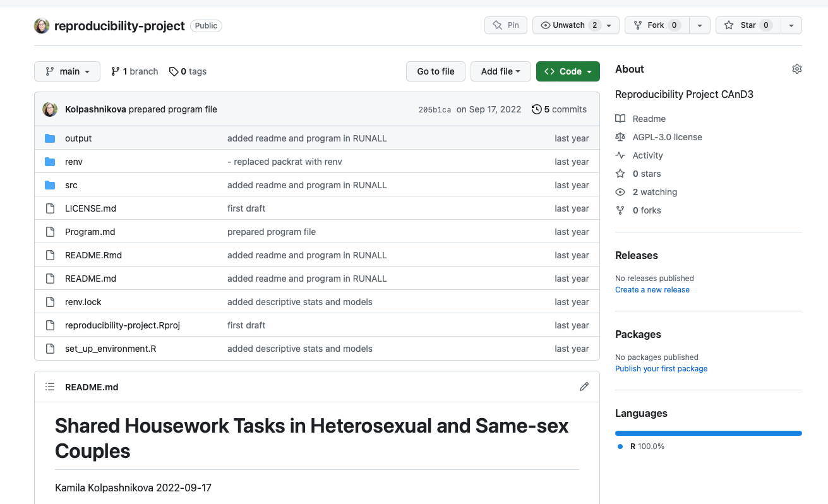Image resolution: width=828 pixels, height=504 pixels.
Task: Open the Add file dropdown
Action: click(501, 71)
